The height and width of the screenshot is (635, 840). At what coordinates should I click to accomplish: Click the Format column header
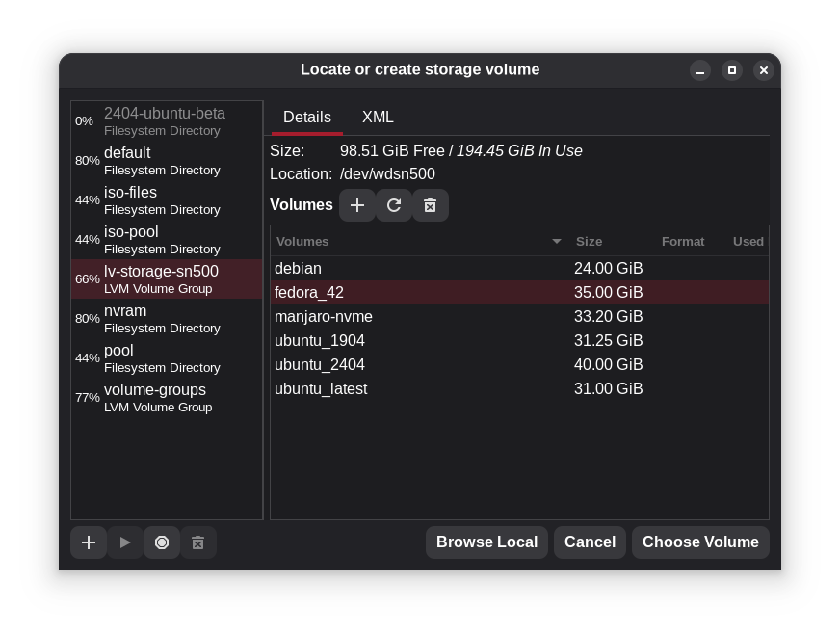click(682, 241)
